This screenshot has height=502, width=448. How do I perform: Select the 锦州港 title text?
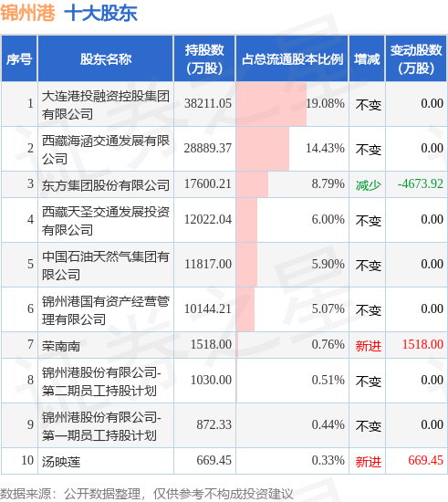[27, 13]
